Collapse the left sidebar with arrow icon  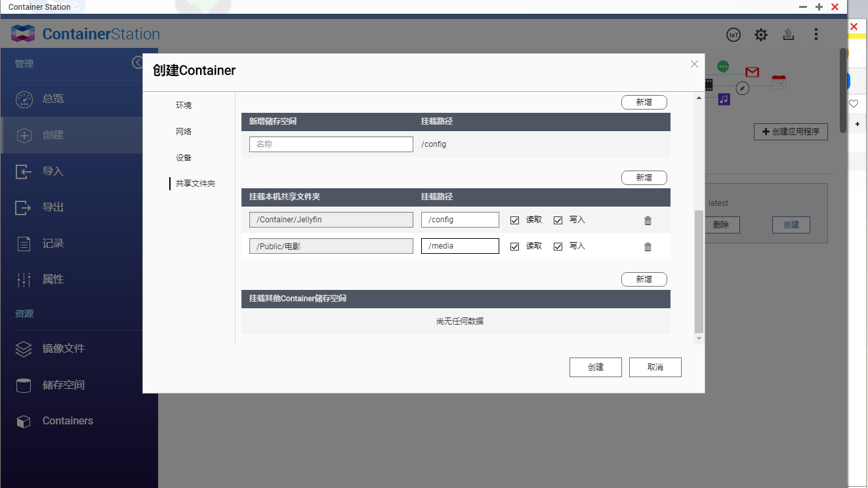point(138,62)
